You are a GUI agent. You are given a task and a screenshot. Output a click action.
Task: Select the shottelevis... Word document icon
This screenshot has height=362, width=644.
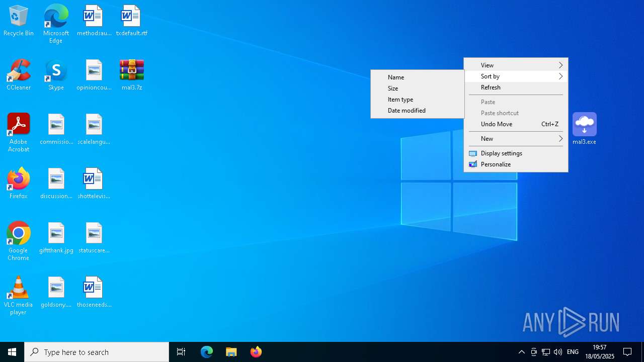tap(94, 184)
